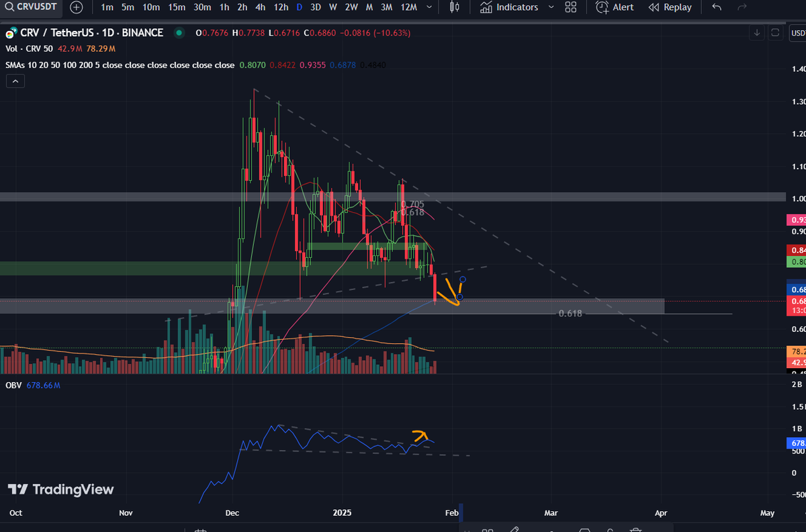Click the undo arrow icon

717,7
